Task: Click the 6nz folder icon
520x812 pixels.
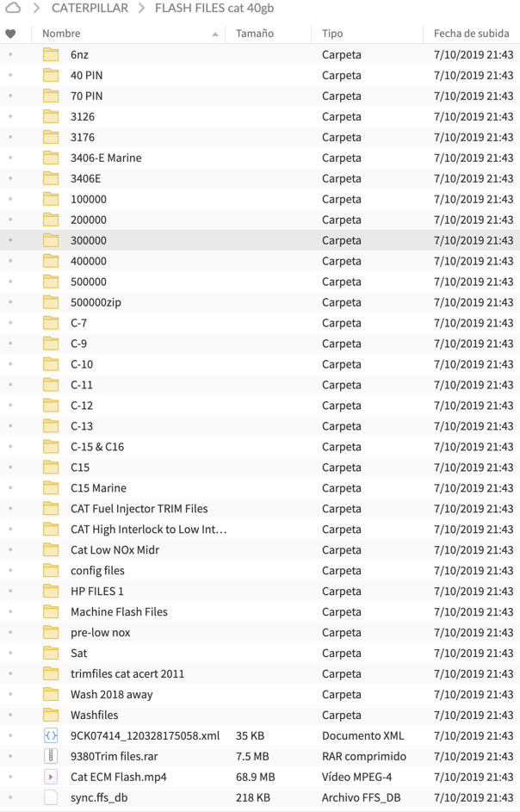Action: click(51, 54)
